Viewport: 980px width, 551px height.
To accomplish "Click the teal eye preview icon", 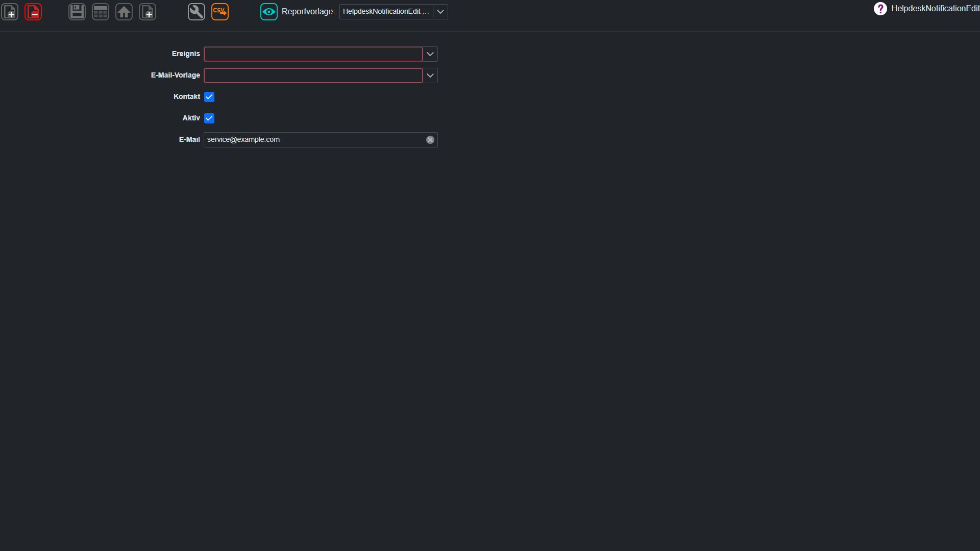I will coord(269,12).
